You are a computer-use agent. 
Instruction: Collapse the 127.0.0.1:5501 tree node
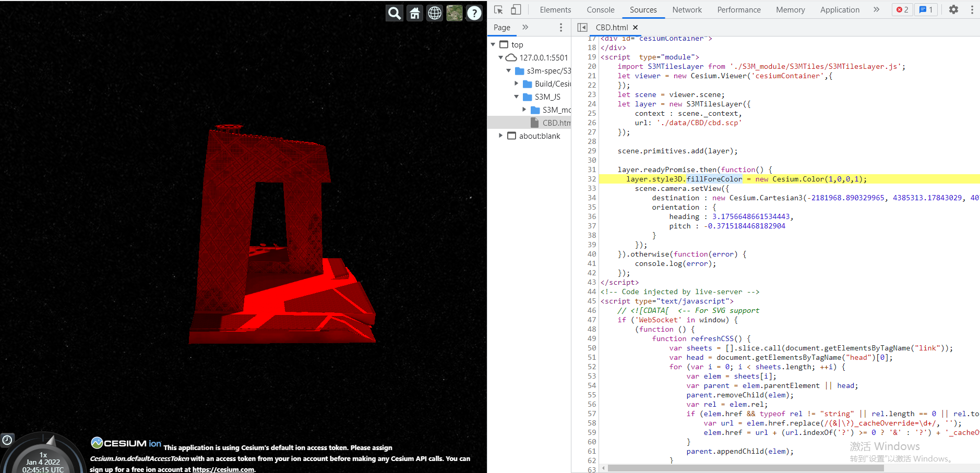(501, 57)
